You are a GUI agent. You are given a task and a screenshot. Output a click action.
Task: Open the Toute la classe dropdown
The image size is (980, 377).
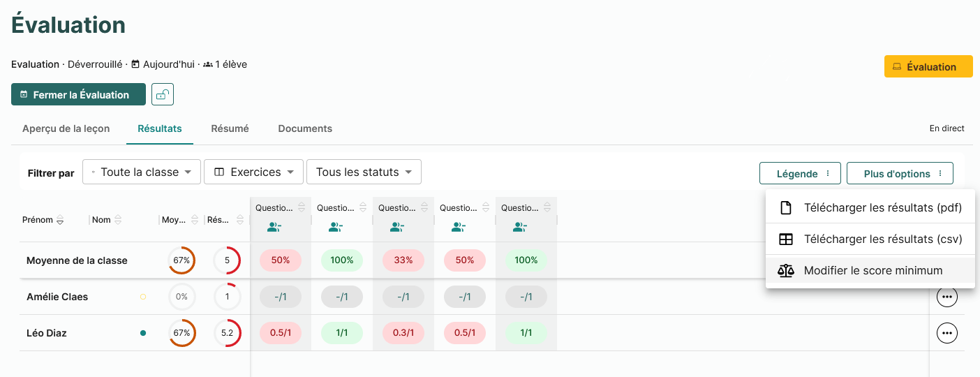[x=142, y=172]
